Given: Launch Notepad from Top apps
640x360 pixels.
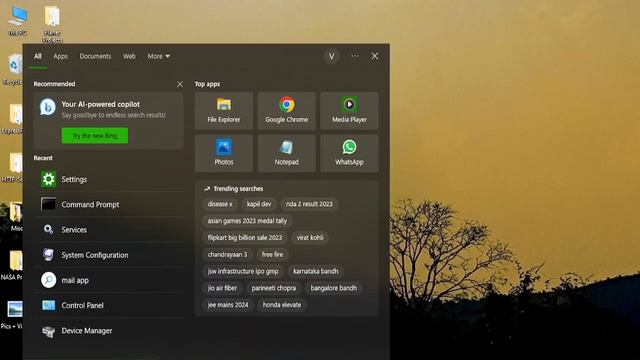Looking at the screenshot, I should coord(287,153).
